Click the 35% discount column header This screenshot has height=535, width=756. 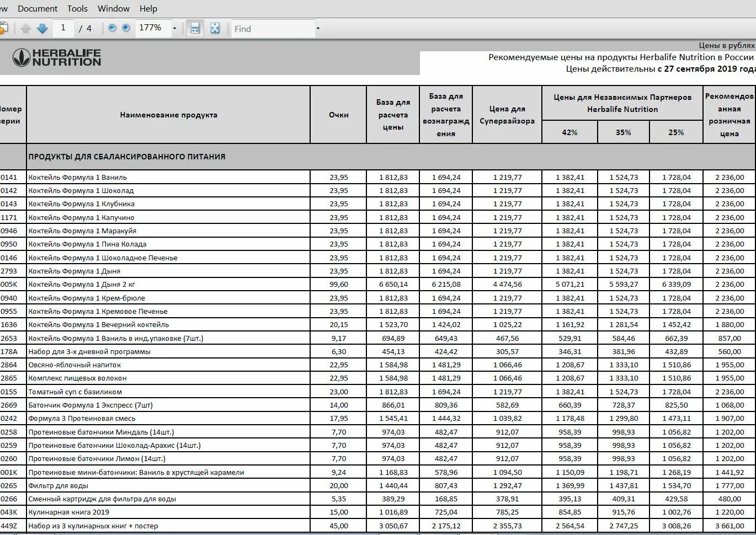click(x=624, y=132)
